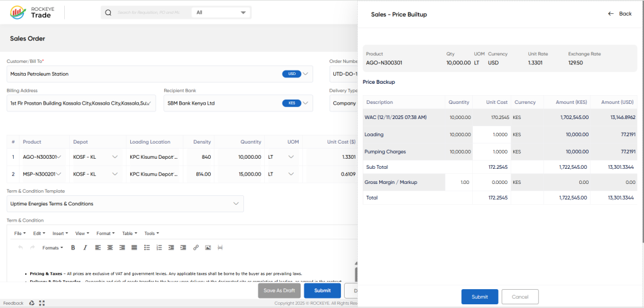Open product dropdown for MSP-N300201
Viewport: 644px width, 308px height.
59,174
